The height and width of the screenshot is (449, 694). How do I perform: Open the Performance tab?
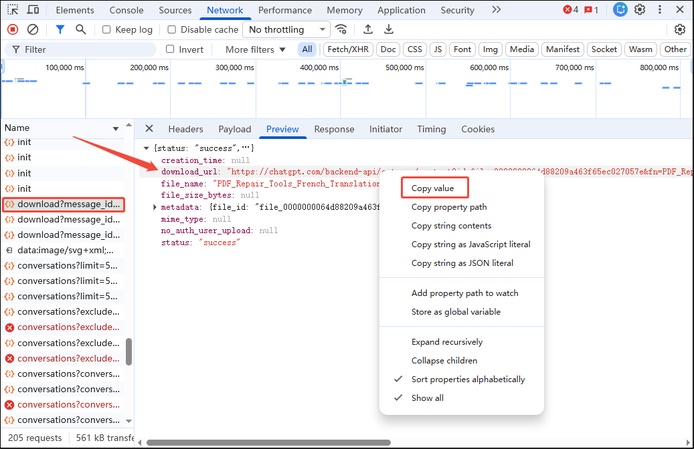point(285,10)
